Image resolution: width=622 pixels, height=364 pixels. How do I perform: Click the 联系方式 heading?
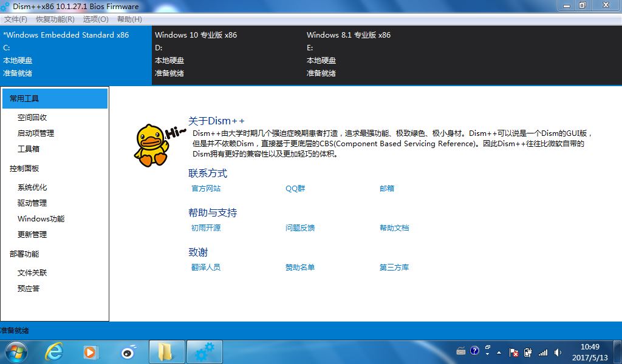pos(208,173)
